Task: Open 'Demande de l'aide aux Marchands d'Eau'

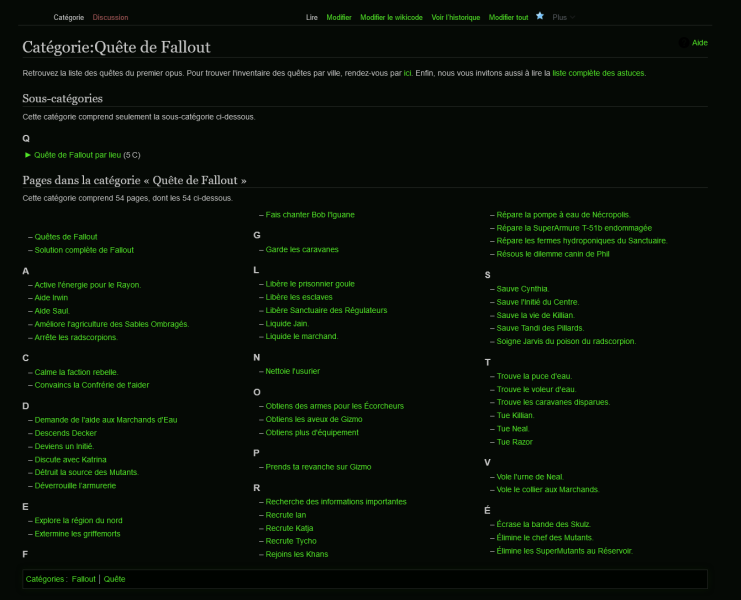Action: 106,420
